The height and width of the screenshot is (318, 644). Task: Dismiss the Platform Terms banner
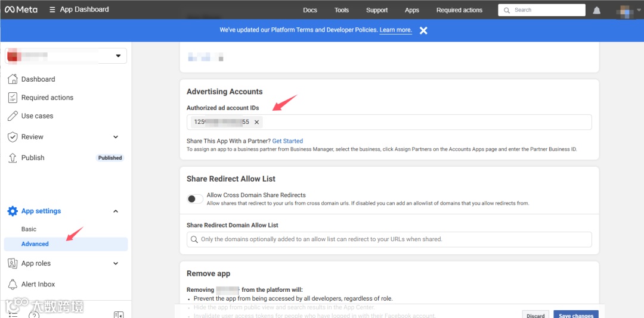pyautogui.click(x=423, y=30)
